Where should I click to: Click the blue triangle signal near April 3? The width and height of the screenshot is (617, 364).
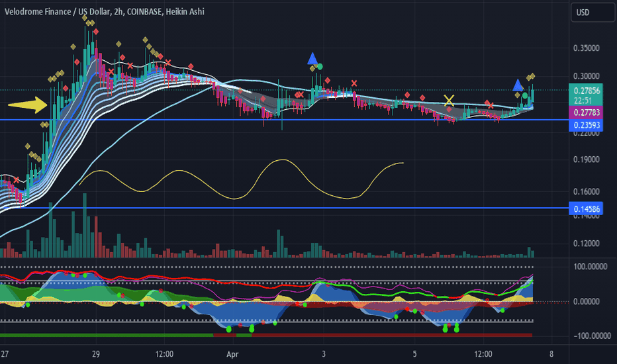312,59
